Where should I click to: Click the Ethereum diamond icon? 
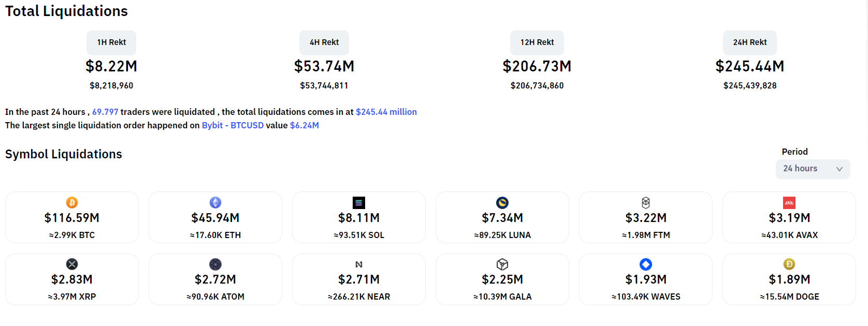point(215,202)
